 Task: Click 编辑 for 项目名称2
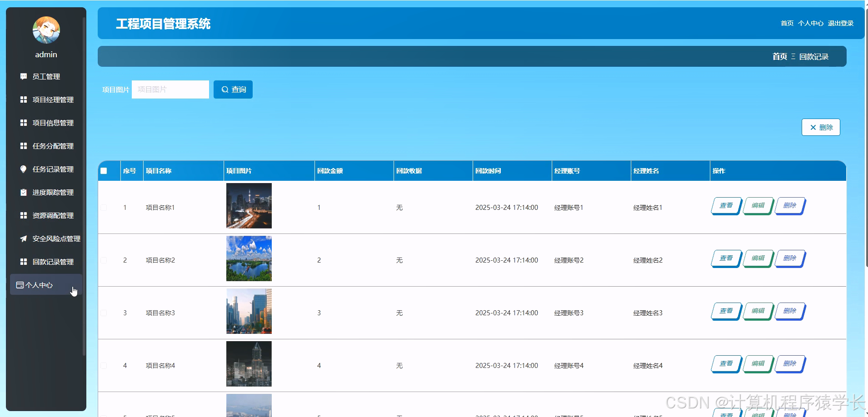pyautogui.click(x=758, y=258)
